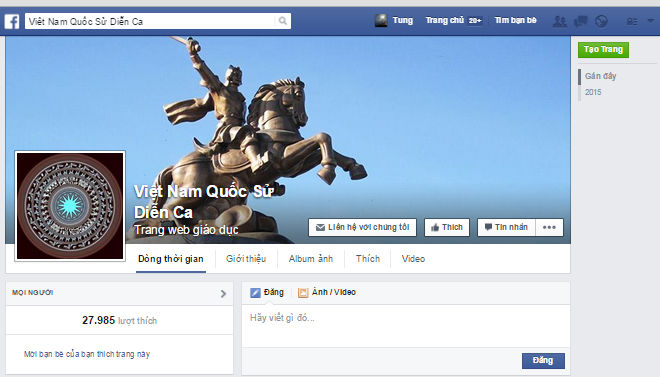Switch to the Video tab
Image resolution: width=660 pixels, height=377 pixels.
413,259
